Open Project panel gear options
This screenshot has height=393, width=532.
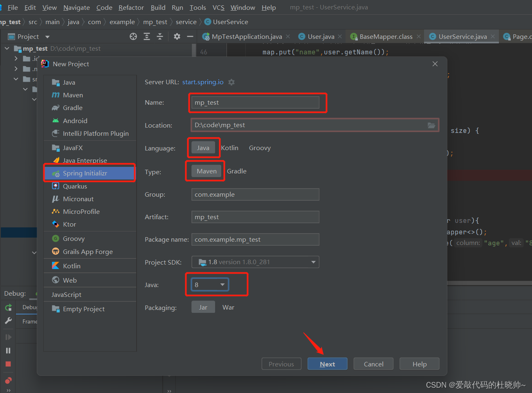pos(177,36)
